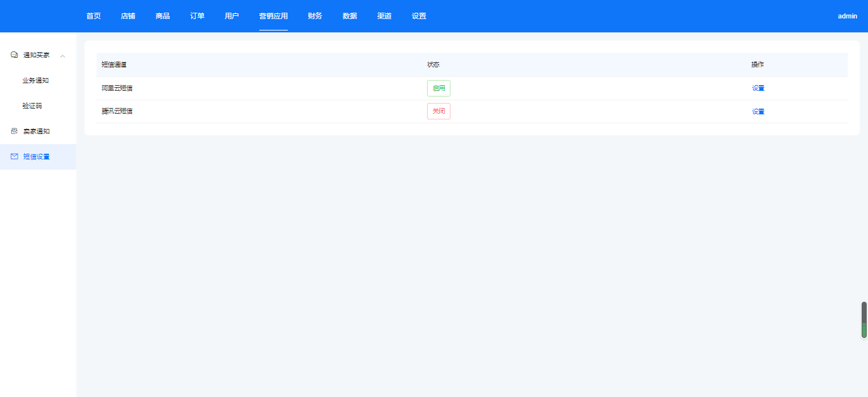Click the 通知买家 chat bubble icon
868x397 pixels.
click(x=15, y=55)
